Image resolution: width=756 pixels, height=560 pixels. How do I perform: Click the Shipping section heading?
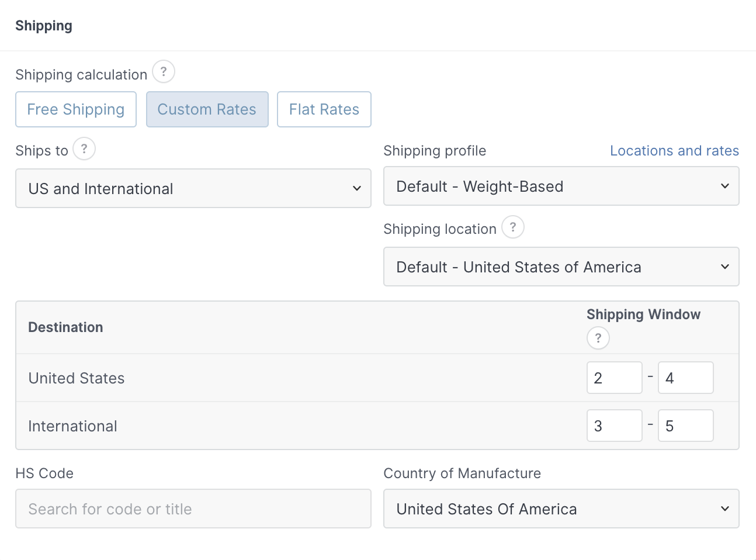click(x=44, y=26)
